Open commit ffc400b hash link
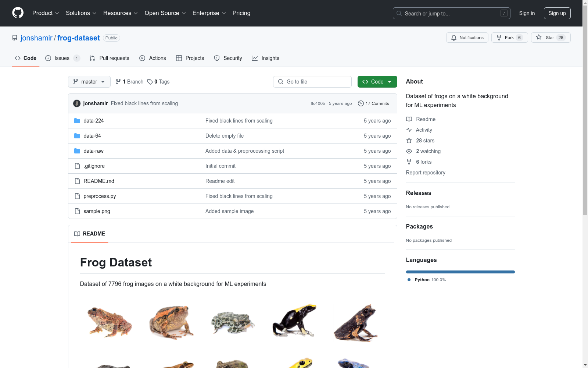Screen dimensions: 588x368 click(318, 103)
